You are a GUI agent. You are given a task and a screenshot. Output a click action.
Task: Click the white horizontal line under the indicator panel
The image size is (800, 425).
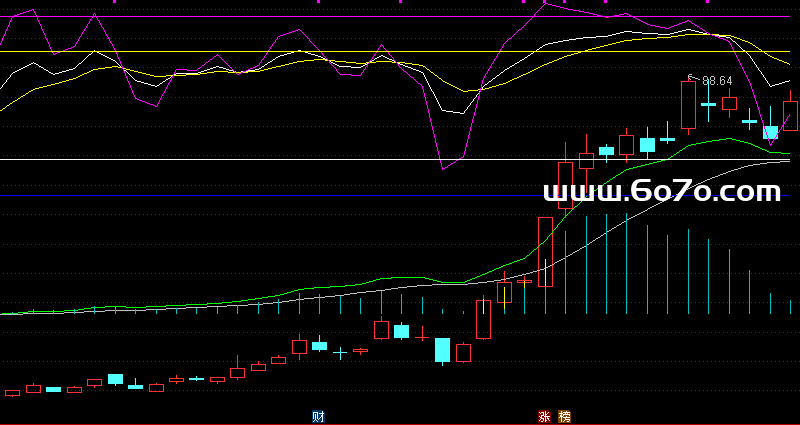click(300, 159)
